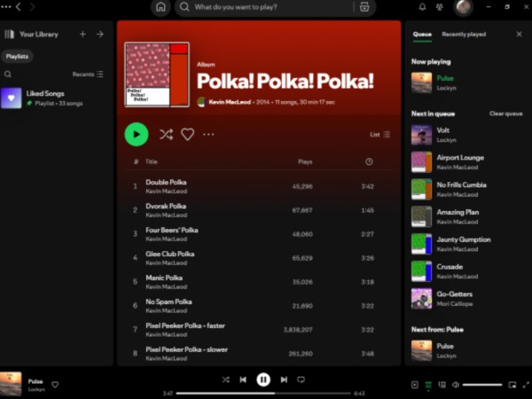Enable shuffle for the album
Image resolution: width=532 pixels, height=399 pixels.
pyautogui.click(x=167, y=135)
